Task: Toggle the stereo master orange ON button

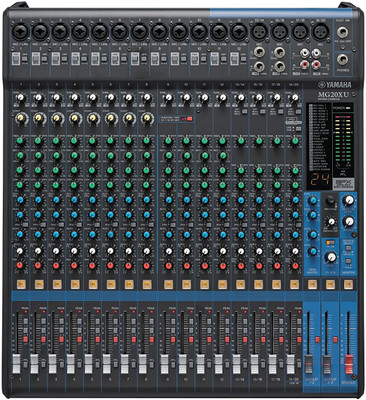Action: coord(348,284)
